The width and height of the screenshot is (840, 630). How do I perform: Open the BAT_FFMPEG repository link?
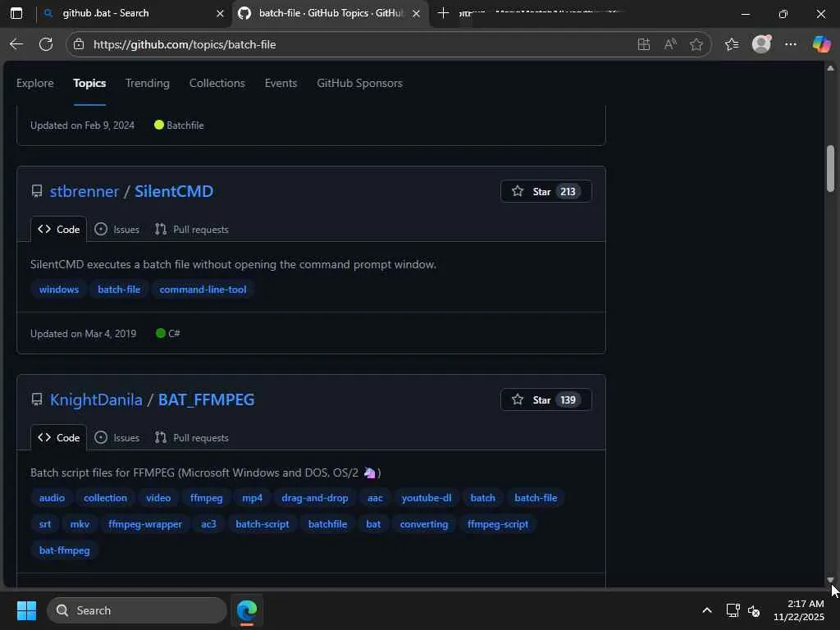point(206,399)
